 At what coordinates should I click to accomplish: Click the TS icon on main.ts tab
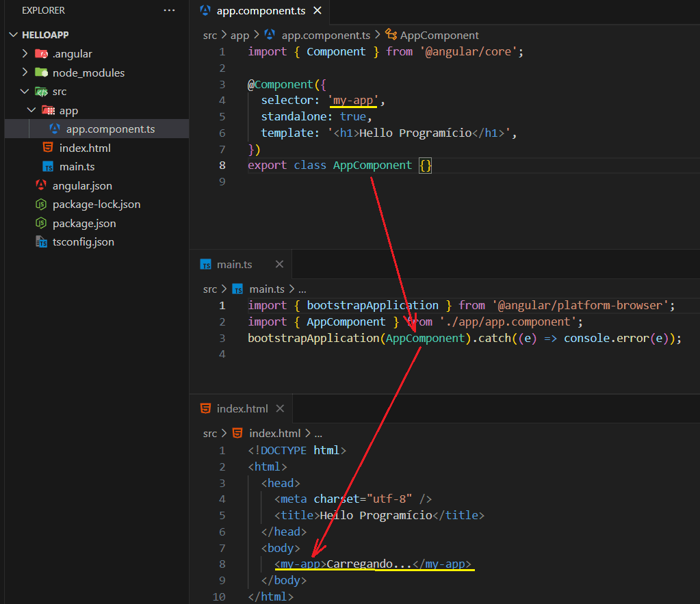coord(205,264)
